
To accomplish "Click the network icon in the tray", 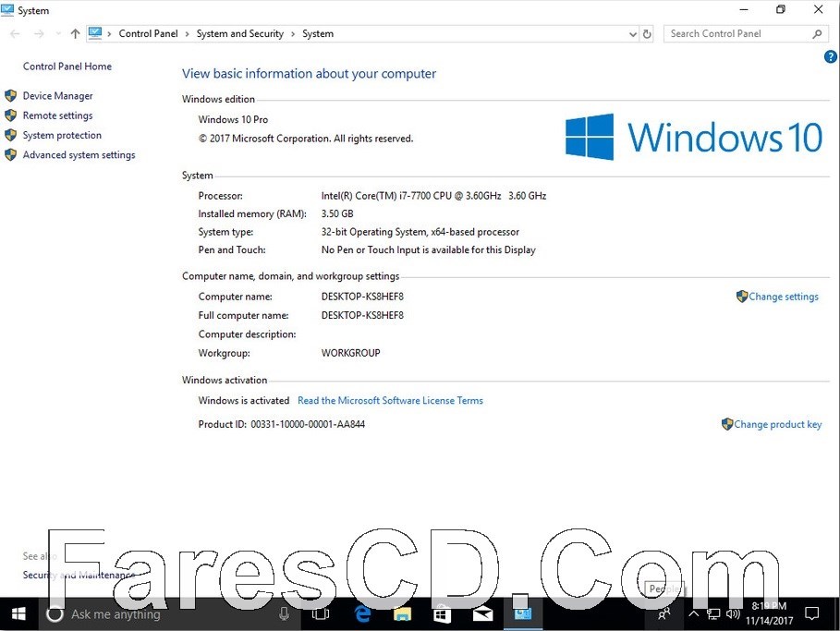I will 713,613.
